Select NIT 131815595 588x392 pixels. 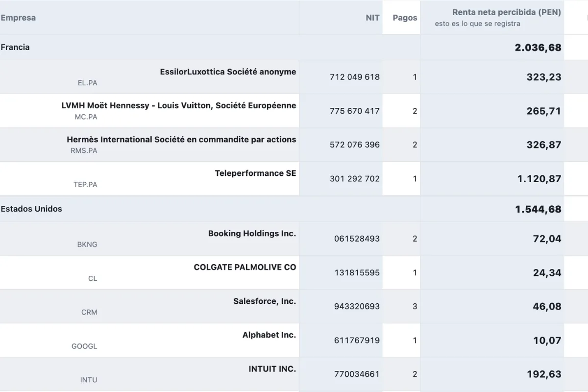click(357, 272)
